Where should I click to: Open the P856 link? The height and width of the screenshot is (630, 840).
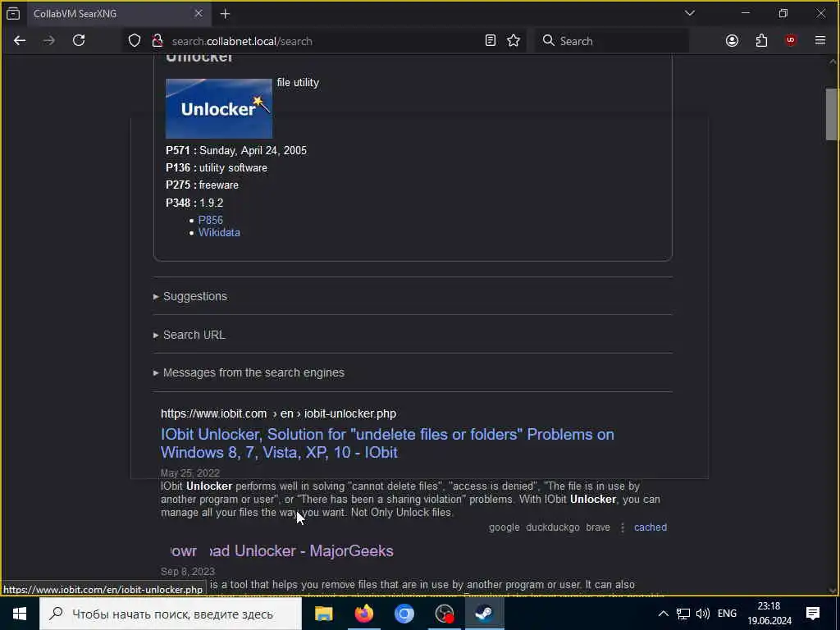tap(211, 220)
